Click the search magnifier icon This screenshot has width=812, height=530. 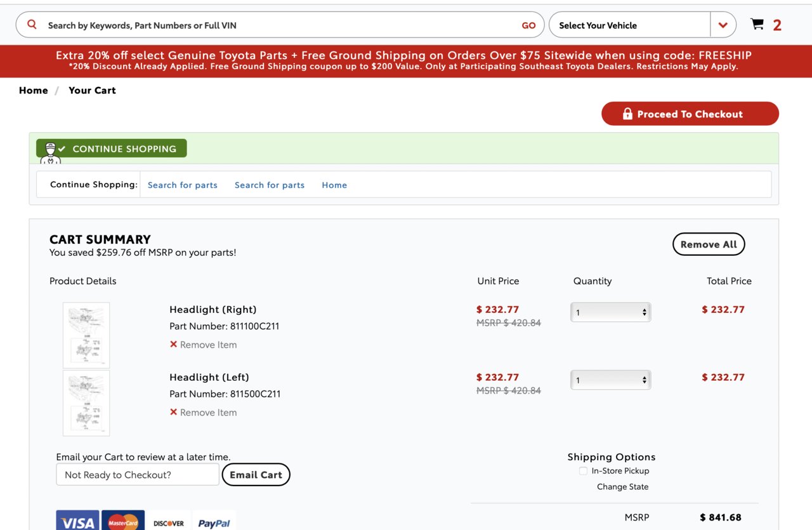pyautogui.click(x=32, y=25)
